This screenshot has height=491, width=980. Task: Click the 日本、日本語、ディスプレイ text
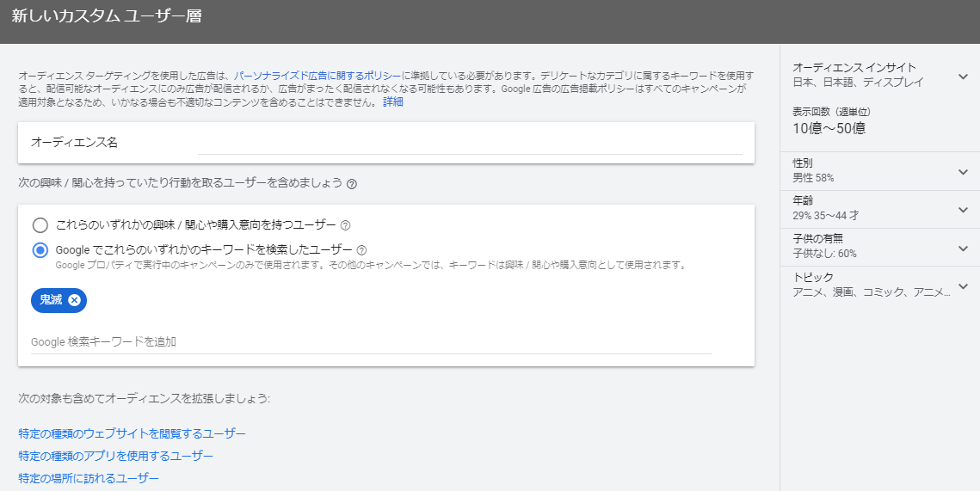point(858,82)
